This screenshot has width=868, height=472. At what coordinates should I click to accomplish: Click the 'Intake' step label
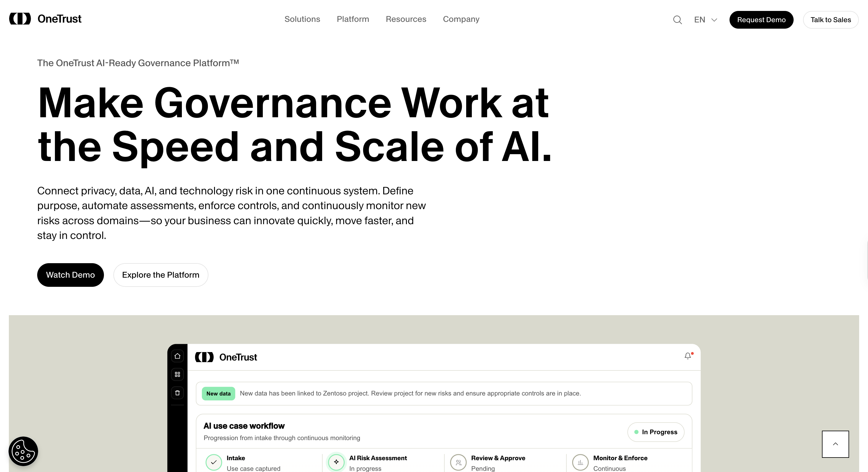point(236,458)
